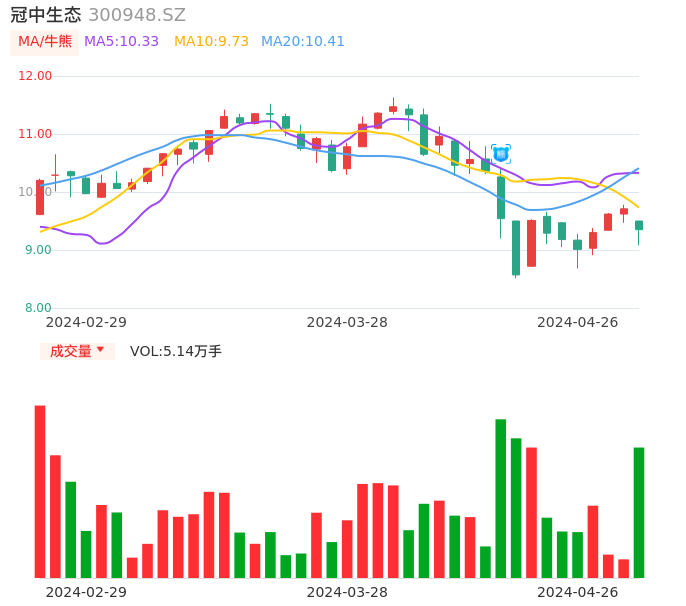Click the 2024-03-28 date on the price axis
The width and height of the screenshot is (686, 606).
pyautogui.click(x=347, y=322)
